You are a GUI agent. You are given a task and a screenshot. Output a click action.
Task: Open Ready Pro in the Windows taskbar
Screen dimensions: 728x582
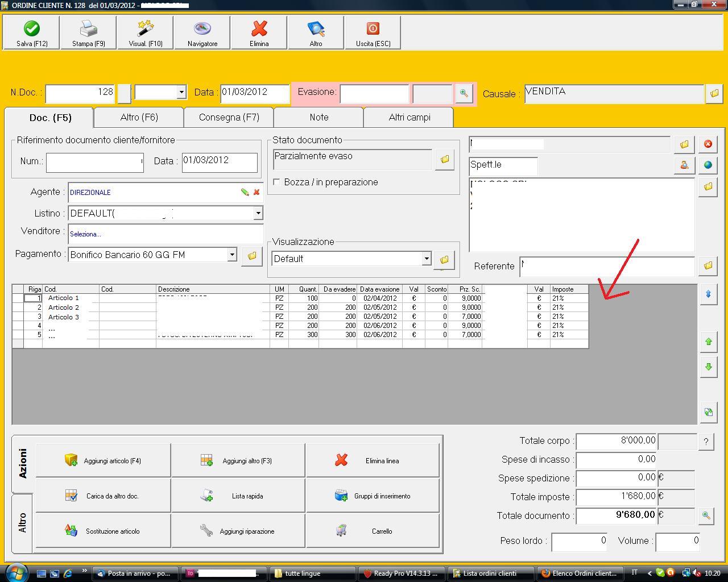(x=401, y=573)
